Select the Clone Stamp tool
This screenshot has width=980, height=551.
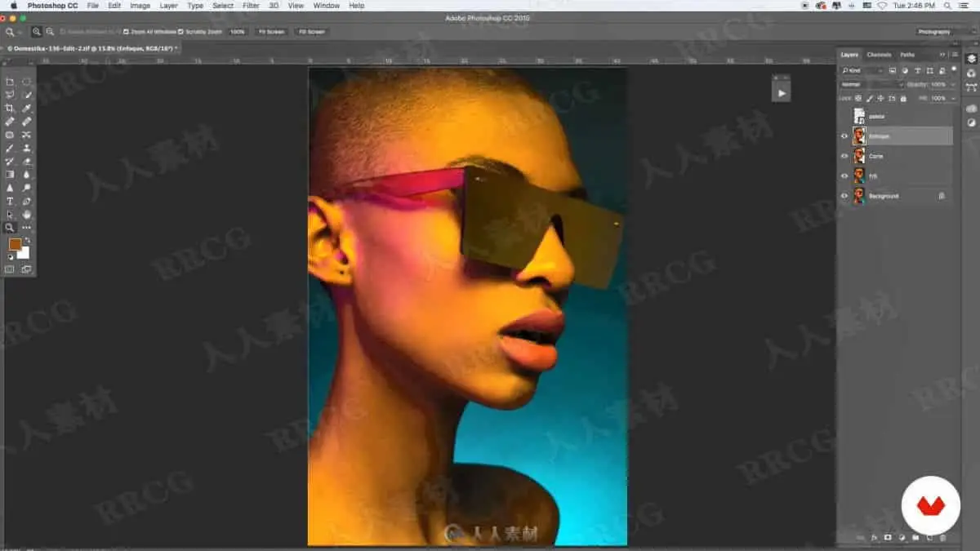coord(27,148)
